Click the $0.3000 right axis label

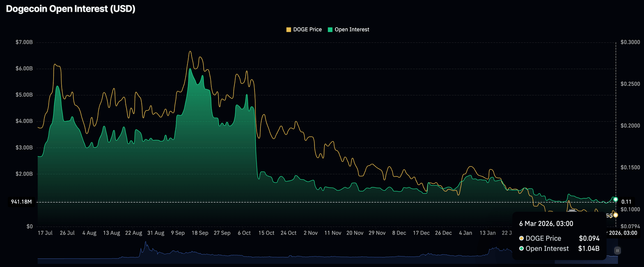pos(630,42)
